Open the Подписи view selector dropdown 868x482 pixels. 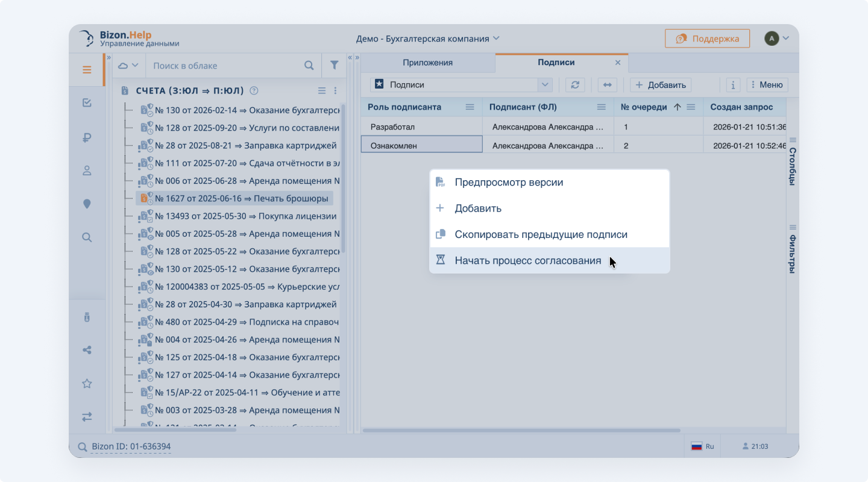(544, 84)
